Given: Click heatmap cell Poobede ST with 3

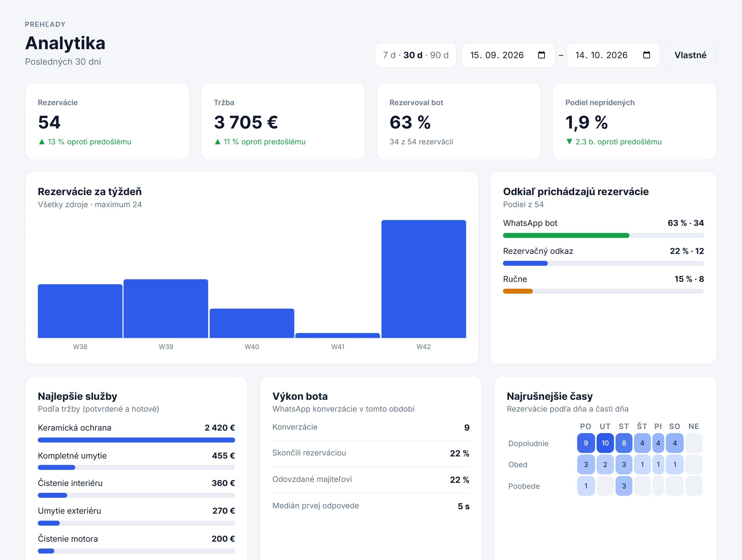Looking at the screenshot, I should [624, 486].
